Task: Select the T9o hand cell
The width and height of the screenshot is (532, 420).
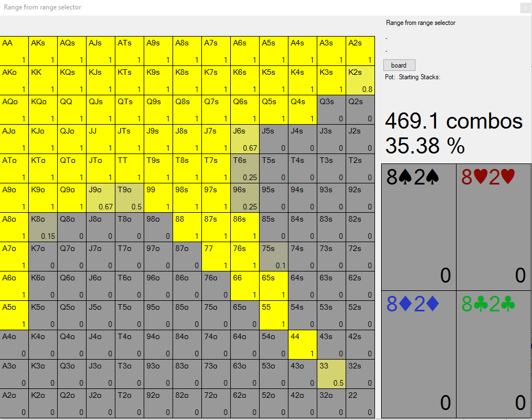Action: point(130,198)
